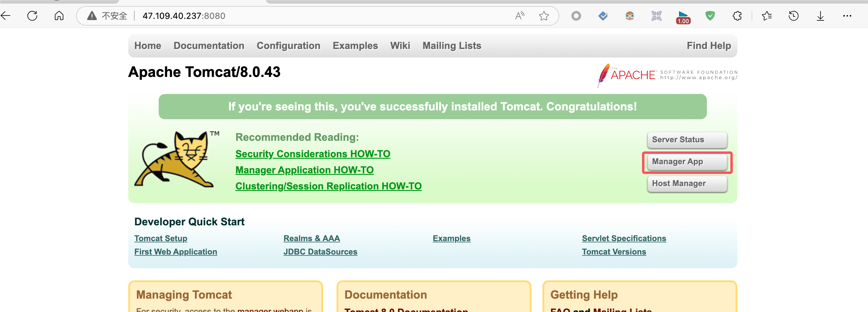Go back using the browser back arrow

tap(5, 16)
